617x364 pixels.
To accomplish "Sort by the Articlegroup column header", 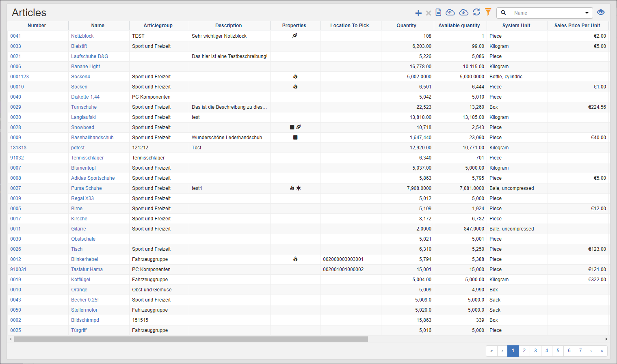I will coord(158,26).
